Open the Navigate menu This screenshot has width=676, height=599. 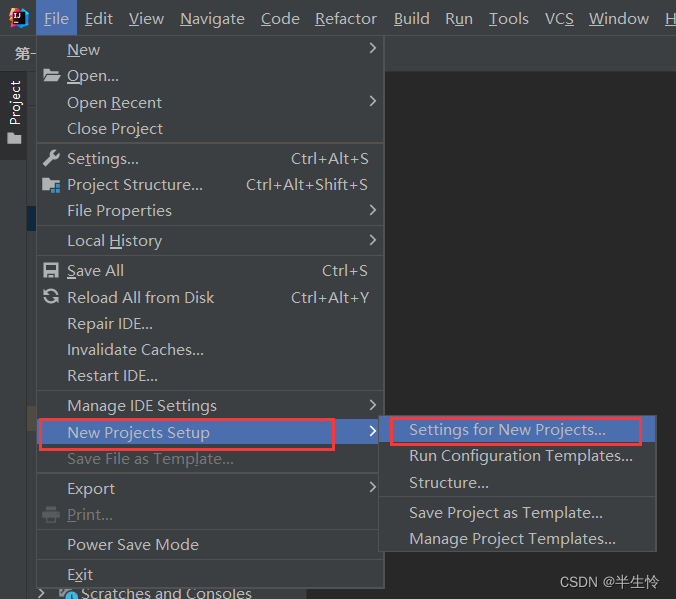coord(212,19)
